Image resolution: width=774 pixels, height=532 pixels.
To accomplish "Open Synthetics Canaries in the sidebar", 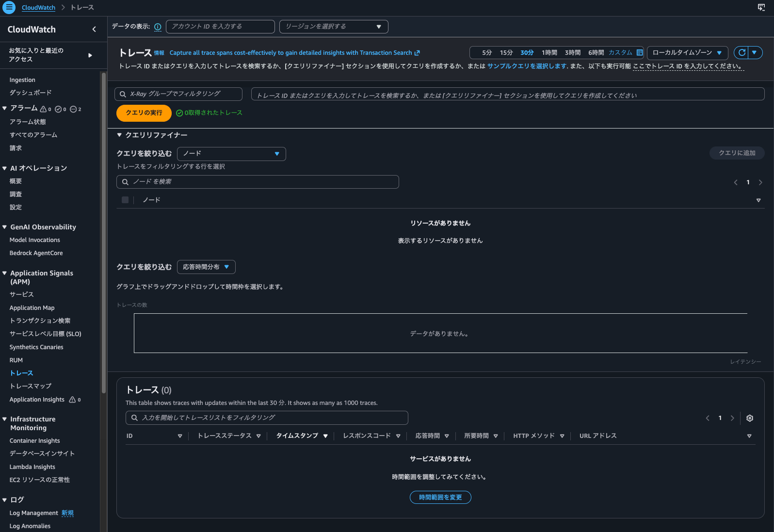I will click(36, 347).
